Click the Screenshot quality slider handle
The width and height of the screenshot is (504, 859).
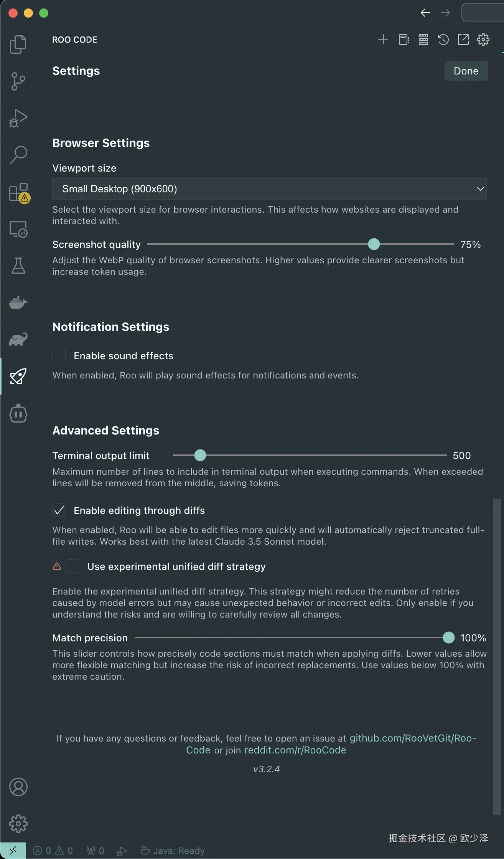pyautogui.click(x=374, y=244)
